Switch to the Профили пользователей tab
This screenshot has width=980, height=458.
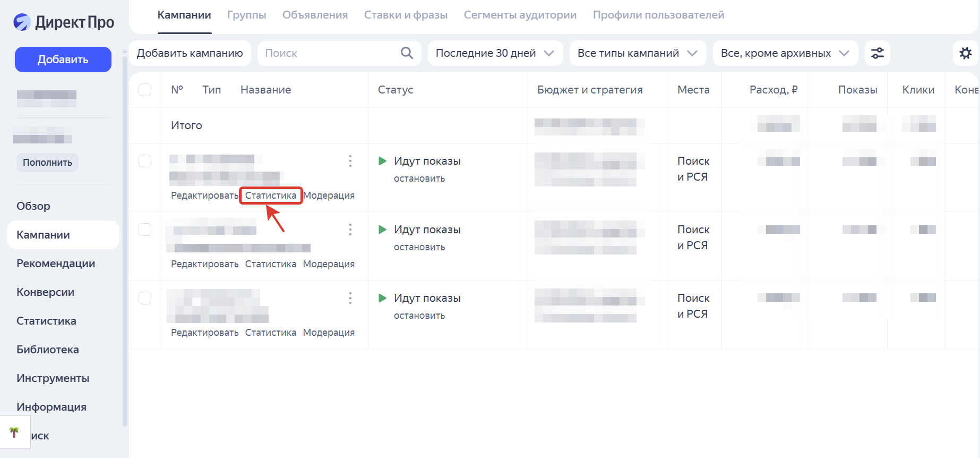[x=659, y=15]
